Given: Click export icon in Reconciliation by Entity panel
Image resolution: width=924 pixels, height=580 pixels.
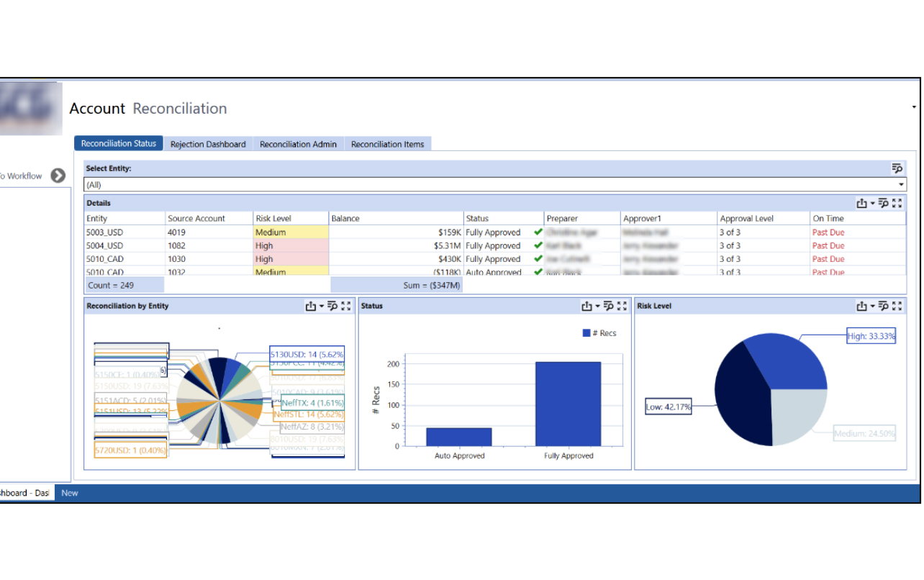Looking at the screenshot, I should coord(310,307).
